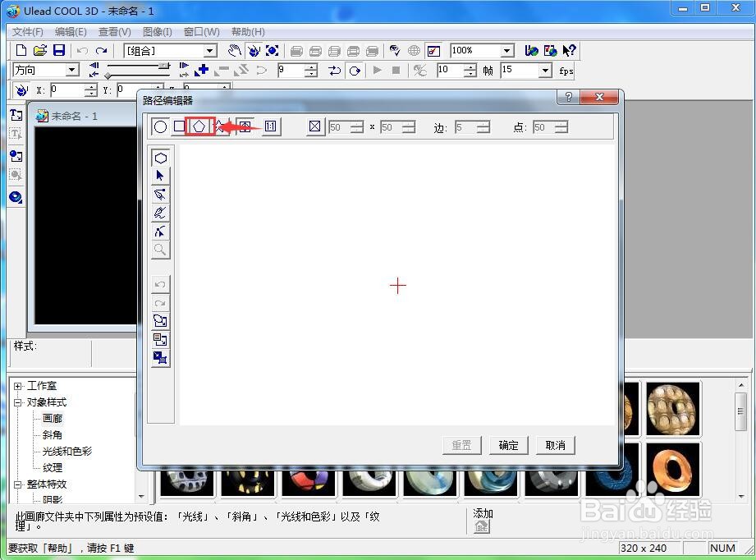Click the Redo arrow in main toolbar

101,51
